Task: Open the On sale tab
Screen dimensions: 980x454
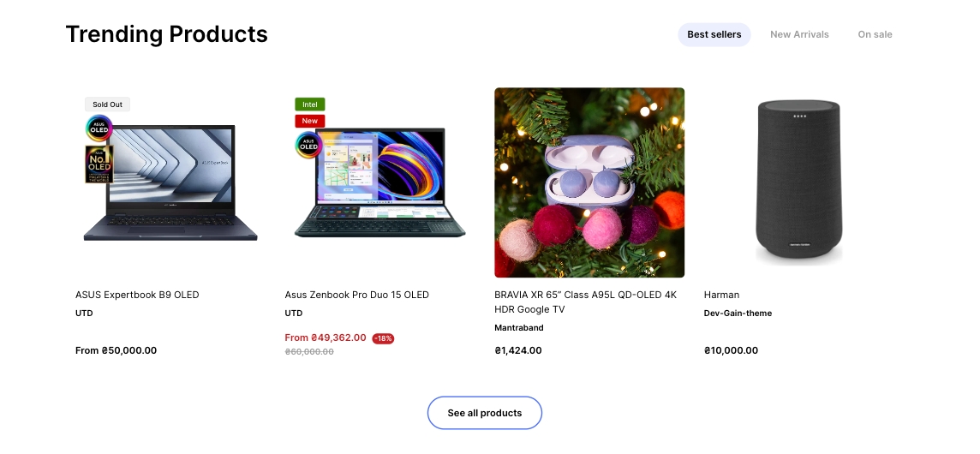Action: 875,34
